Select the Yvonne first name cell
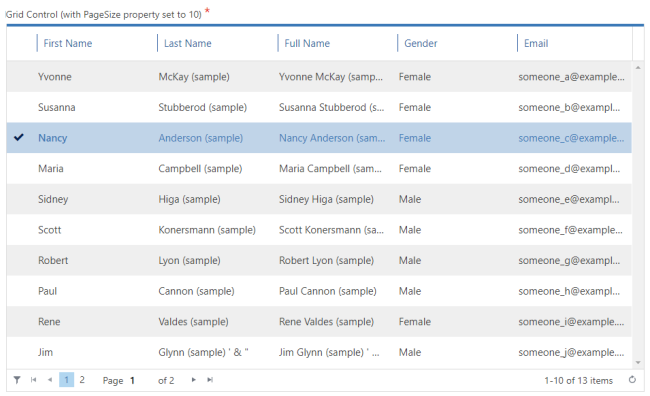This screenshot has height=396, width=650. point(55,77)
